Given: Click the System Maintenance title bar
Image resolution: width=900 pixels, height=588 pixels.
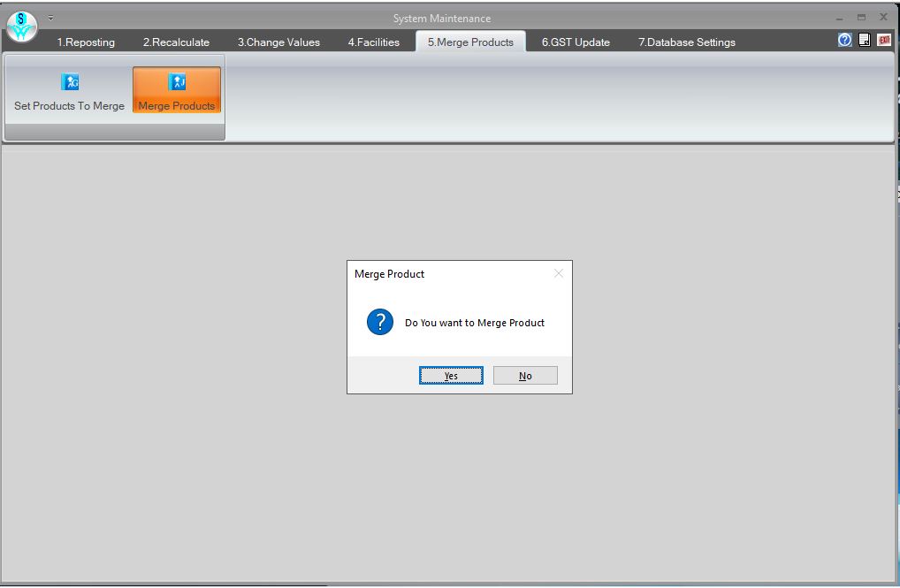Looking at the screenshot, I should [x=442, y=19].
